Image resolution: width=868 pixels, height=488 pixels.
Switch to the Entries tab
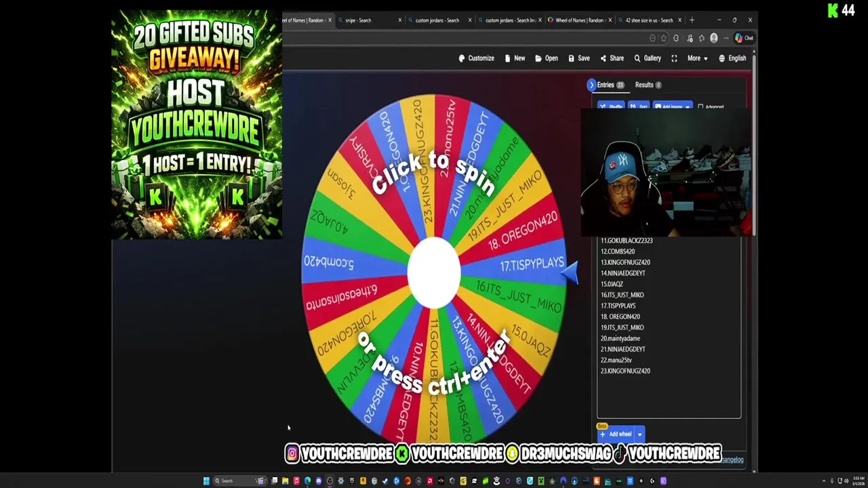tap(610, 85)
